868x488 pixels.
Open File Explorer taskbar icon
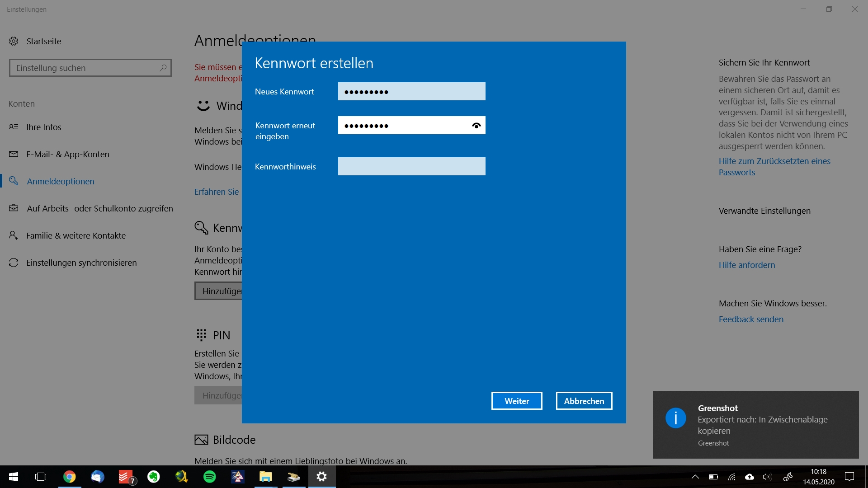point(265,477)
